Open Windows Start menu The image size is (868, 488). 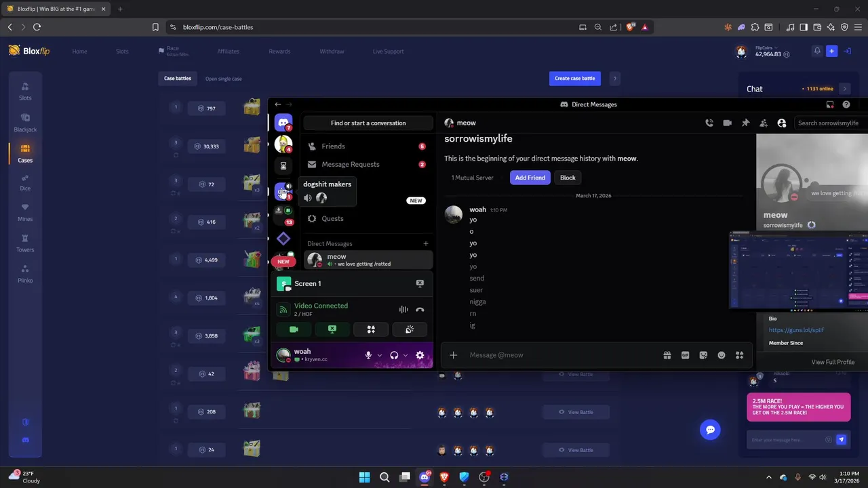[364, 477]
